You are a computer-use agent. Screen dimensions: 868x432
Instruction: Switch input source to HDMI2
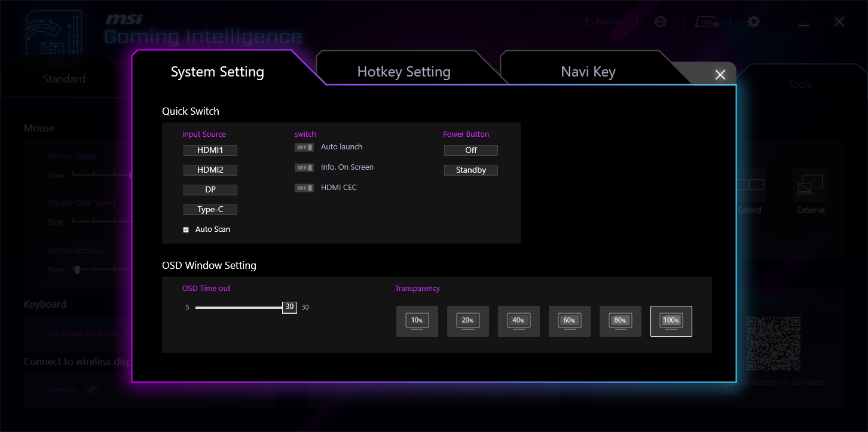[210, 170]
